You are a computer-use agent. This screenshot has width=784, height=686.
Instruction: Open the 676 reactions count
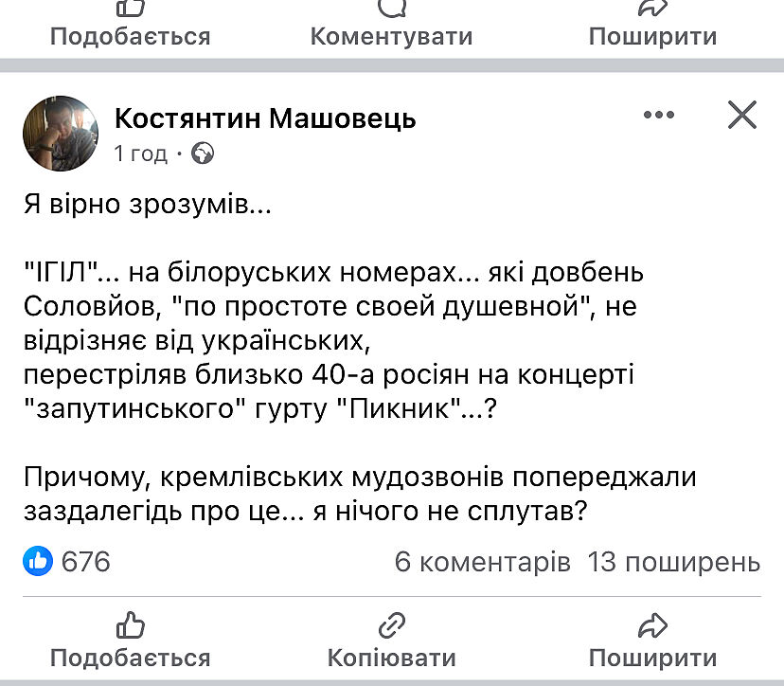click(x=85, y=562)
